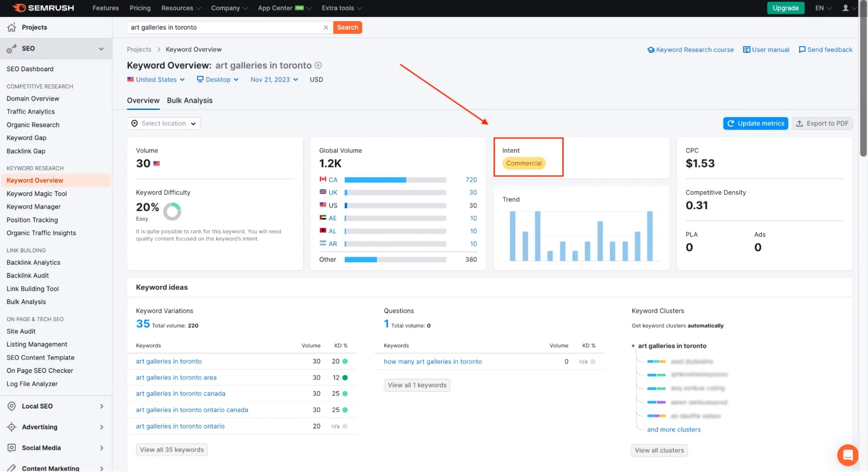Screen dimensions: 868x472
Task: Click View all clusters button
Action: click(659, 450)
